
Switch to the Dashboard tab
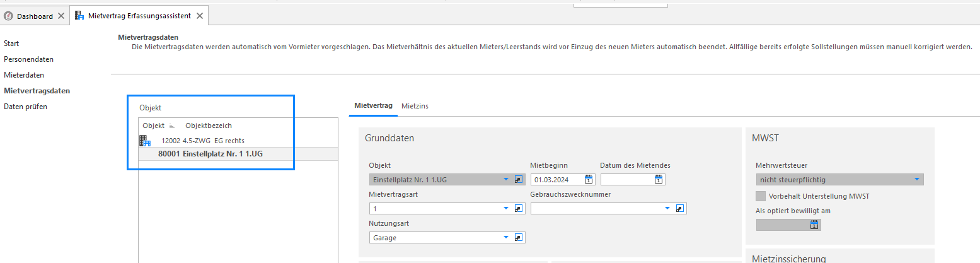coord(35,16)
